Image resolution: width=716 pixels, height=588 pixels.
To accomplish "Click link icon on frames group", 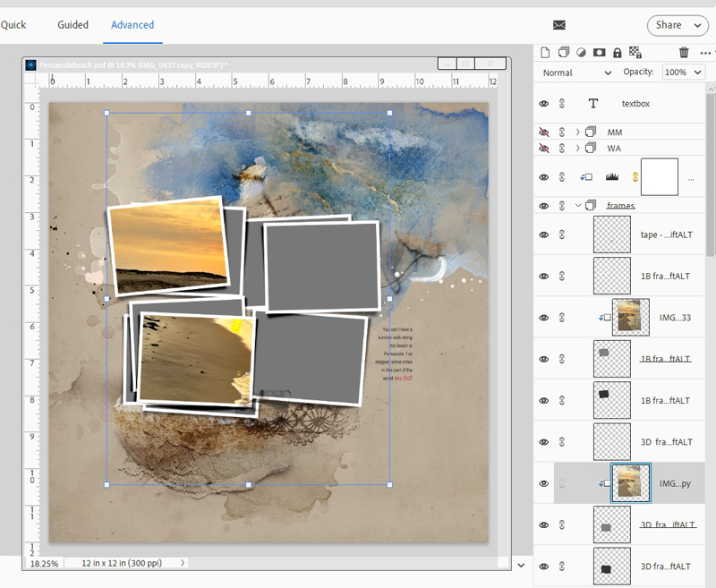I will click(562, 206).
